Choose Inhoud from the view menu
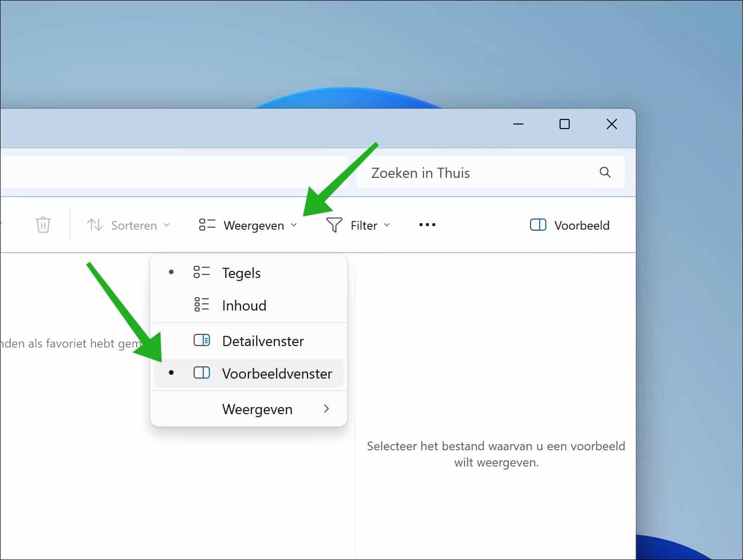The image size is (743, 560). point(244,305)
